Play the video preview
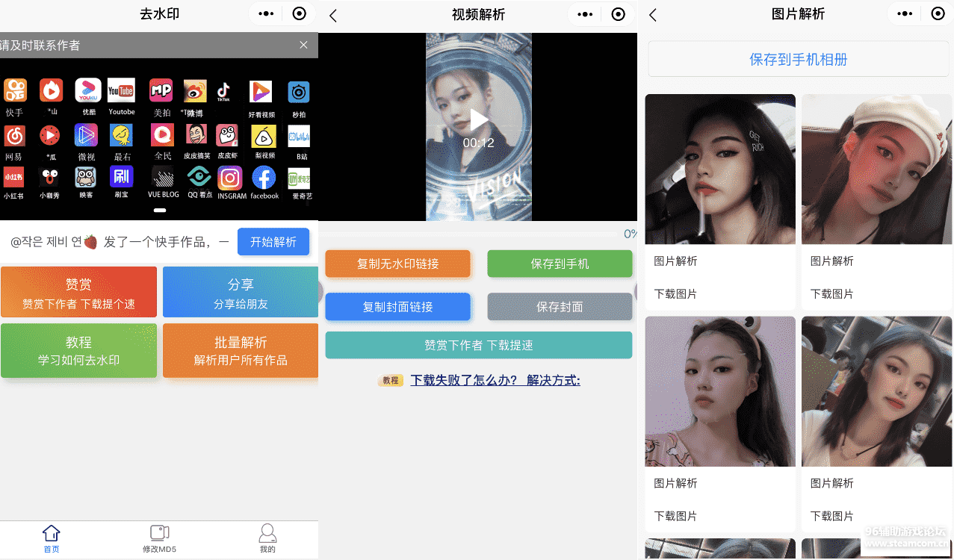This screenshot has width=954, height=560. click(479, 119)
